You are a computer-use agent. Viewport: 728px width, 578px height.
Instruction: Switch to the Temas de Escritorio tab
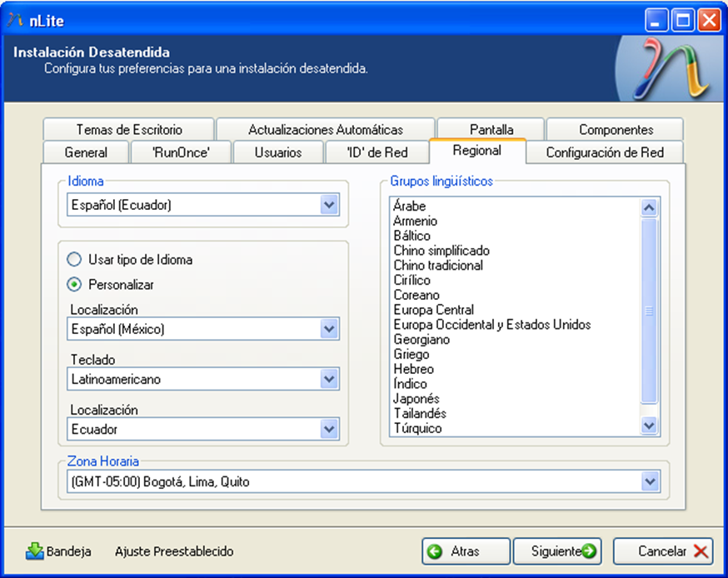[x=129, y=129]
